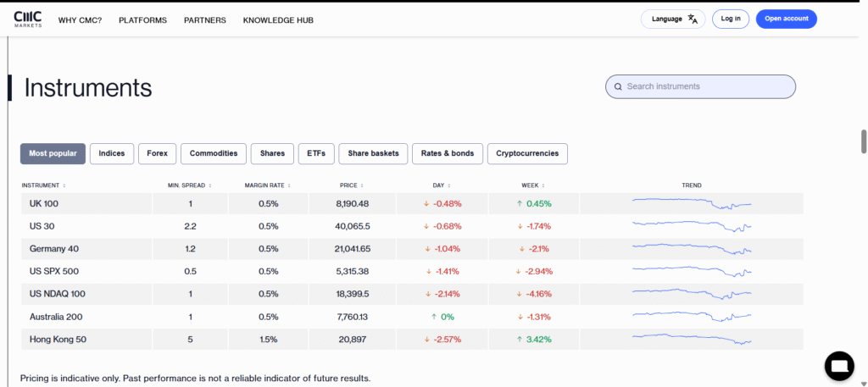Select the Commodities tab
The height and width of the screenshot is (387, 868).
(214, 153)
